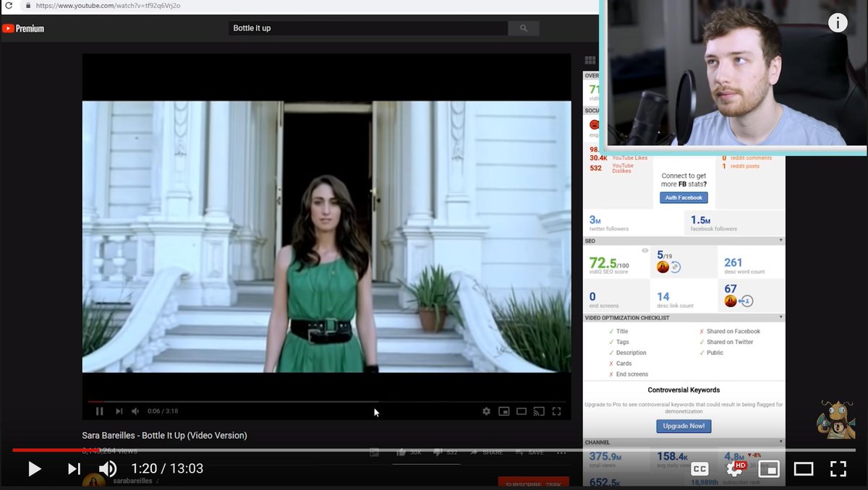Click the inner player's theater mode icon
The height and width of the screenshot is (490, 868).
522,411
